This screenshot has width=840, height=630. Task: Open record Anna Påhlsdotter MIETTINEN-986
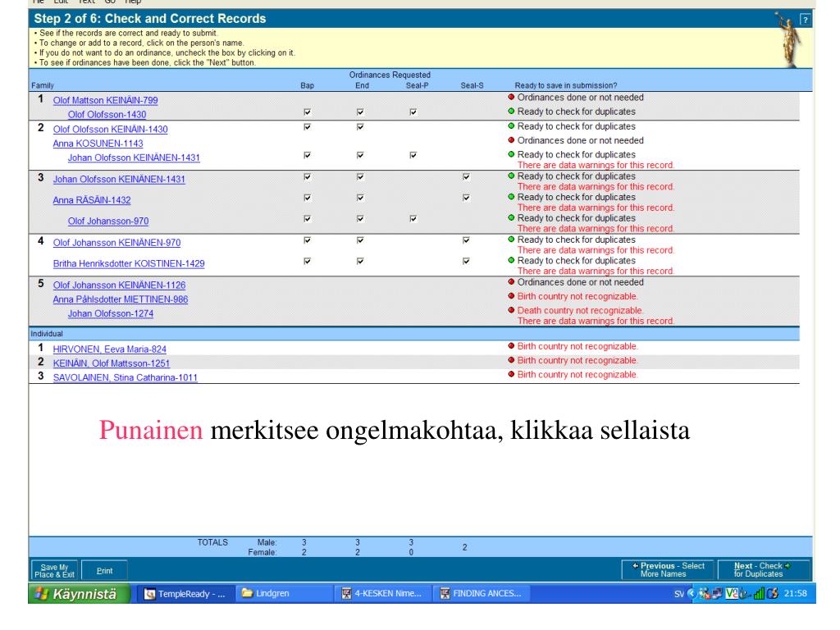[x=121, y=299]
